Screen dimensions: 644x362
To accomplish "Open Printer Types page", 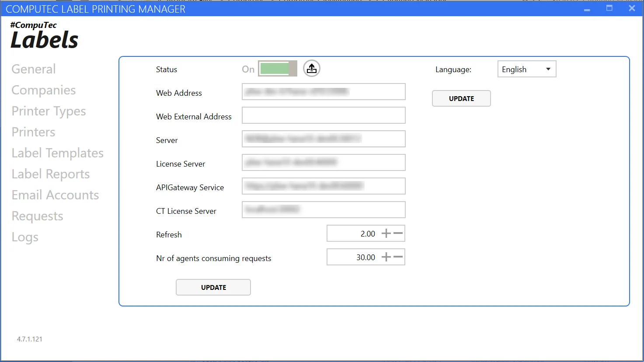I will pos(49,111).
